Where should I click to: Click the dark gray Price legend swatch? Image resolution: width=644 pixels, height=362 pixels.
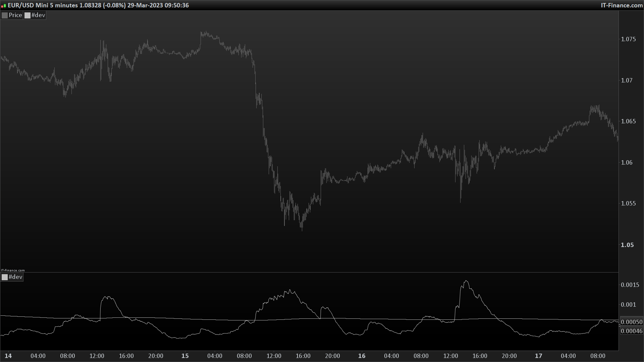5,15
